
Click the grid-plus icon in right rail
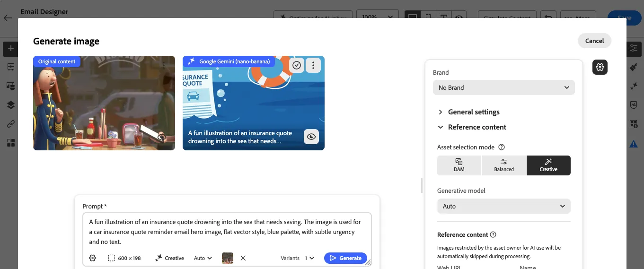point(634,124)
